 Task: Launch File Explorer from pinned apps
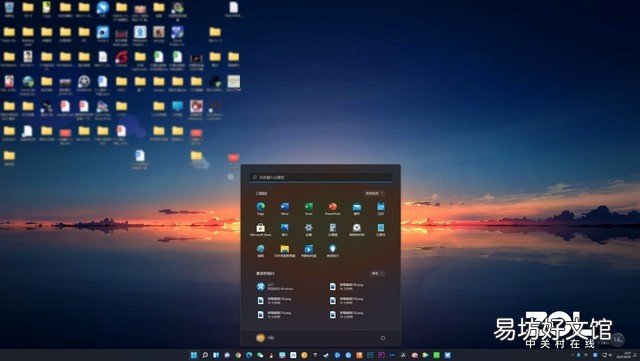(284, 249)
